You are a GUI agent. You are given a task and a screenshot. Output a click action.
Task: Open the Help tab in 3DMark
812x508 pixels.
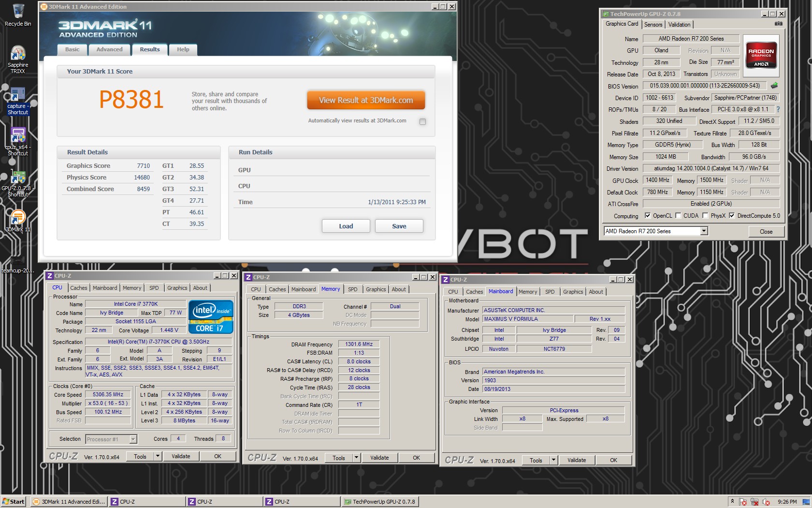(x=183, y=49)
